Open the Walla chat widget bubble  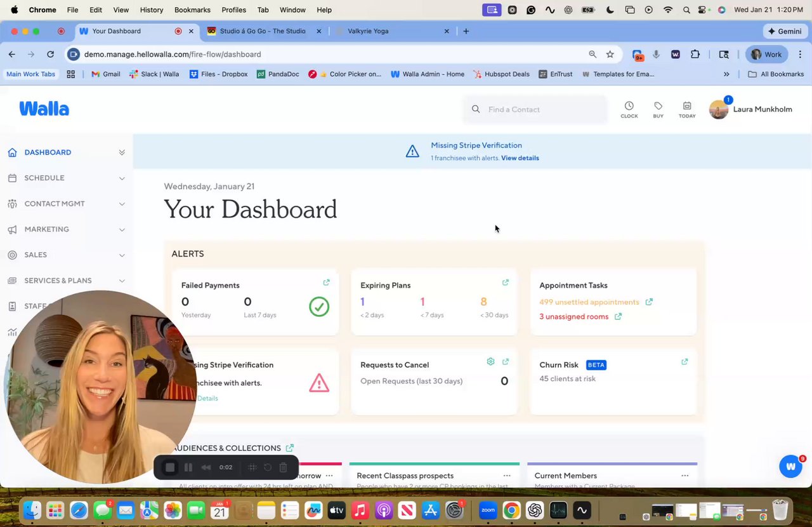(x=790, y=467)
